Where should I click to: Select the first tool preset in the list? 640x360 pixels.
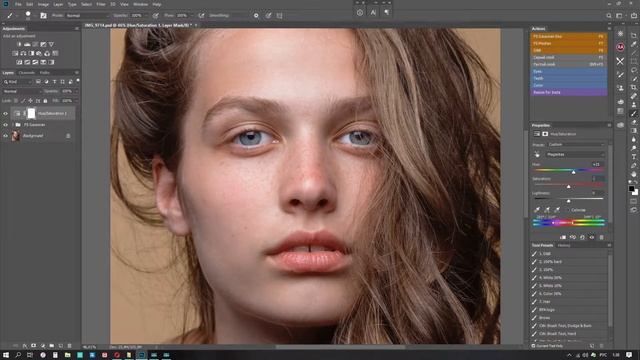569,253
